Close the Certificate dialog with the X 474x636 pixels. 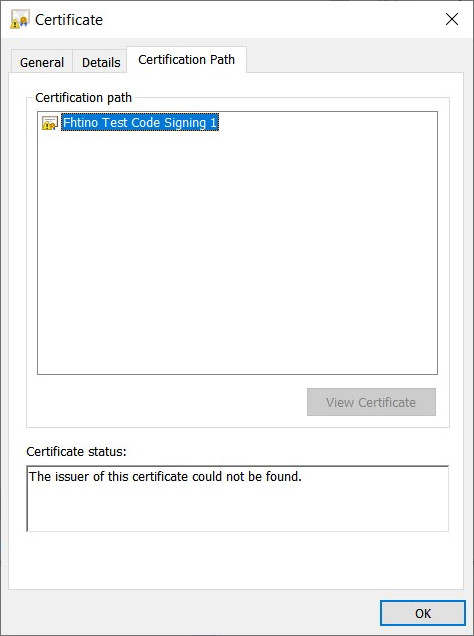coord(452,19)
